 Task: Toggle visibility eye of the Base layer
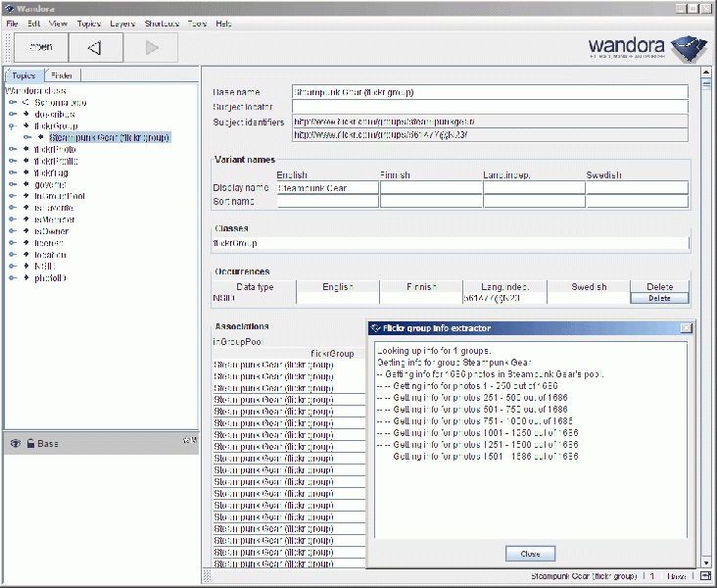pos(16,444)
